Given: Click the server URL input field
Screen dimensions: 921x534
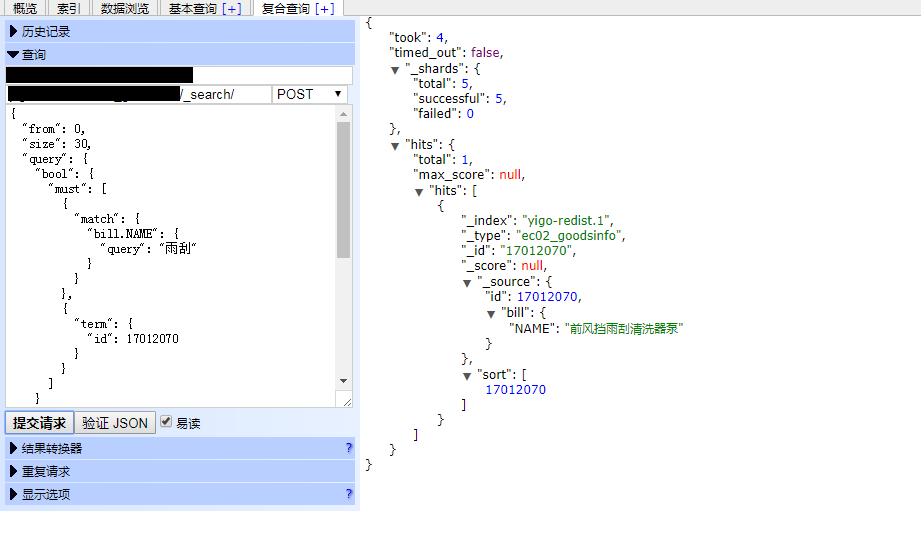Looking at the screenshot, I should [179, 75].
